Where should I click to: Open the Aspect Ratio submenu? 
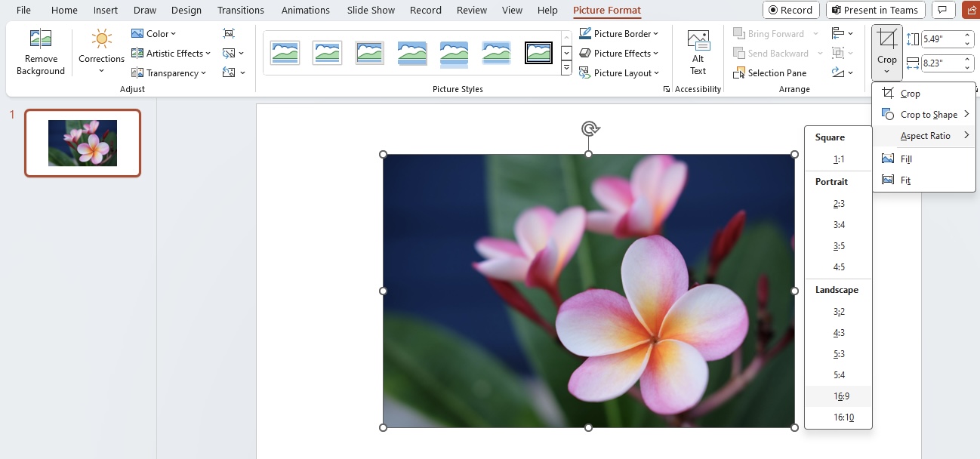[x=924, y=136]
